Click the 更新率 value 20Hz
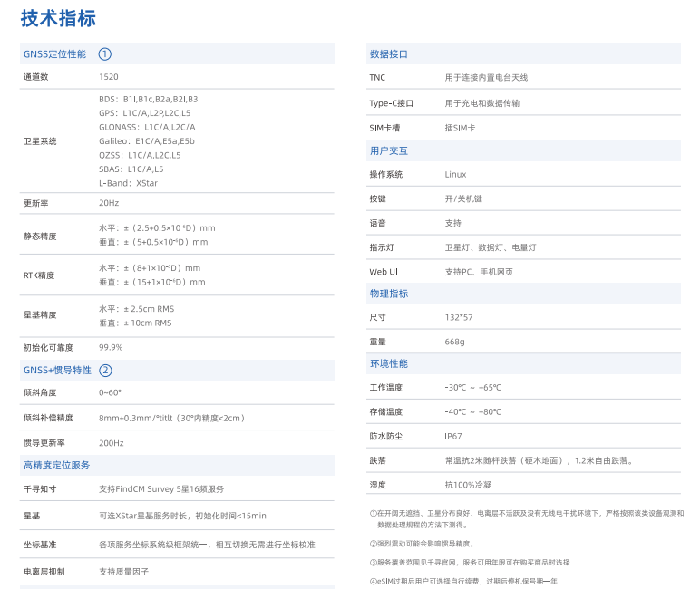Viewport: 700px width, 589px height. (109, 203)
